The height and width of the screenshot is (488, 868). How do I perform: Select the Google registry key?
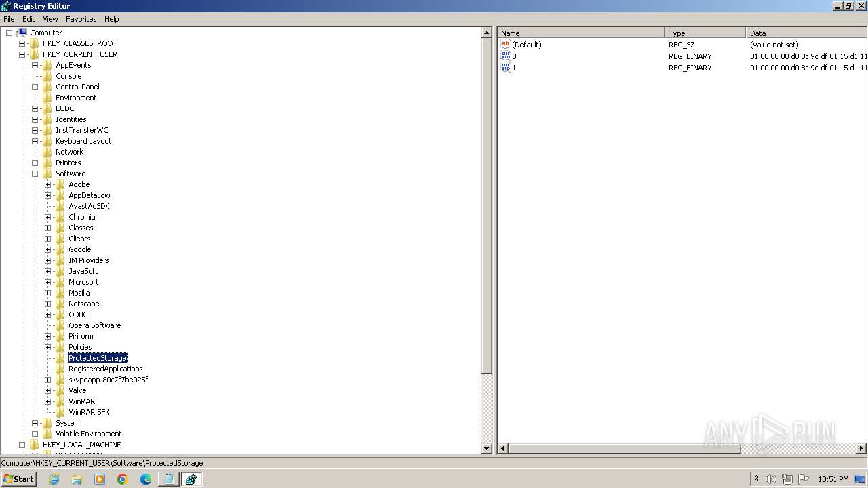79,249
